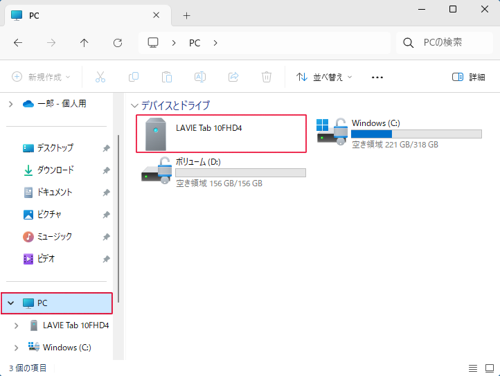Expand Windows (C:) in sidebar tree
The height and width of the screenshot is (376, 500).
coord(16,347)
